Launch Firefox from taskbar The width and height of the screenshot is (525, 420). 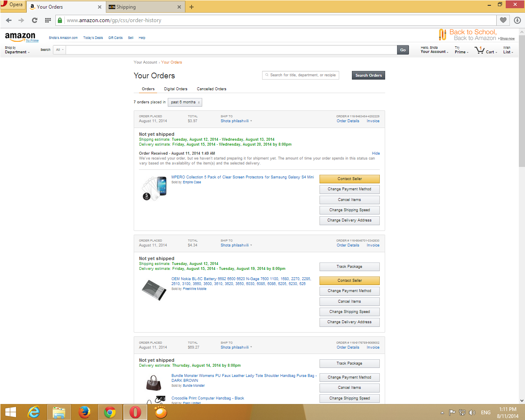pos(84,412)
